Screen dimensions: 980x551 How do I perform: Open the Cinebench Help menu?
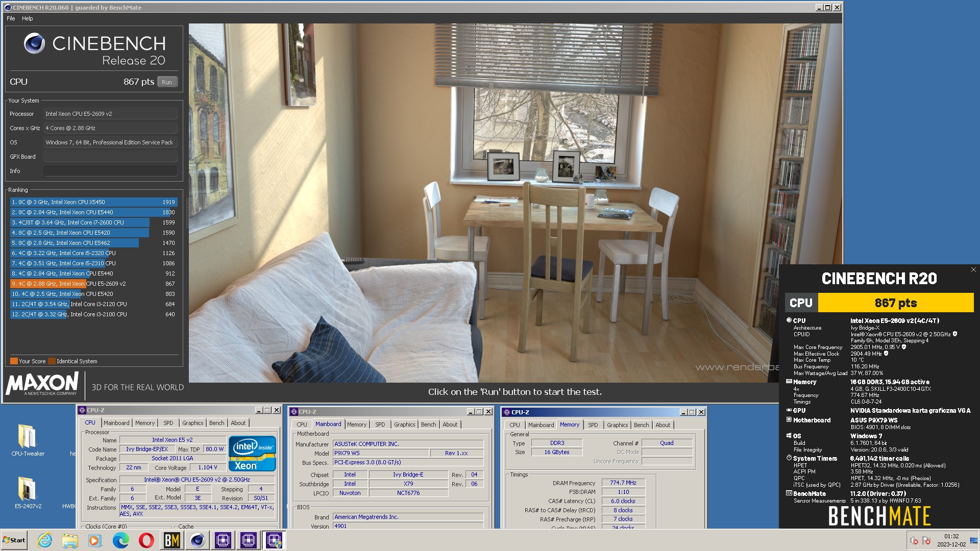[28, 18]
